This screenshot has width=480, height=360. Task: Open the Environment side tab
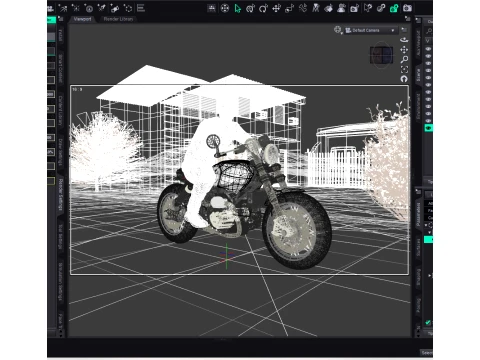coord(418,106)
